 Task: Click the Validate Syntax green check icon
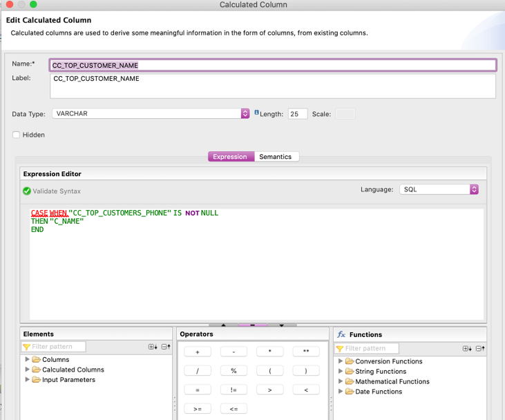coord(27,191)
